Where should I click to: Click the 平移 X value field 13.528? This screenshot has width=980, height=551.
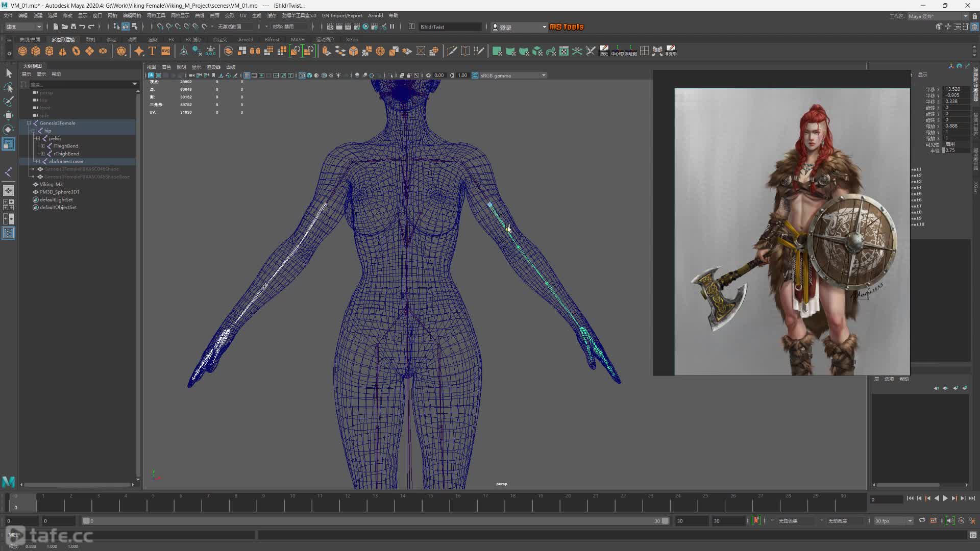tap(956, 89)
